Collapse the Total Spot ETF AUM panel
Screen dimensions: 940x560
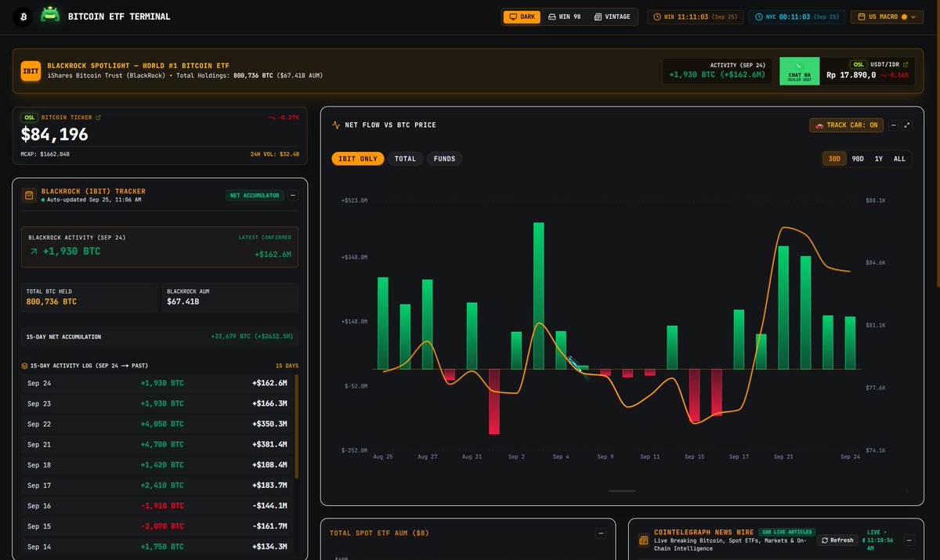[x=601, y=533]
